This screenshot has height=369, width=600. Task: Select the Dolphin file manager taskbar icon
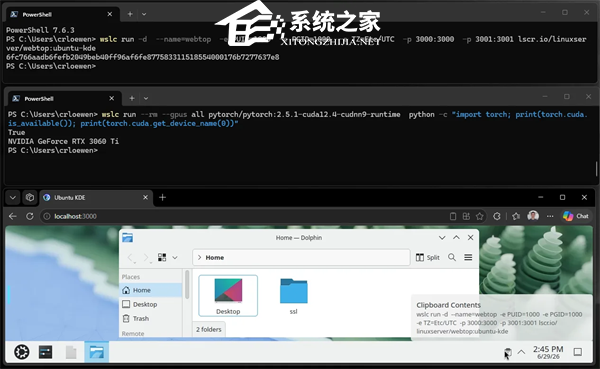tap(96, 352)
